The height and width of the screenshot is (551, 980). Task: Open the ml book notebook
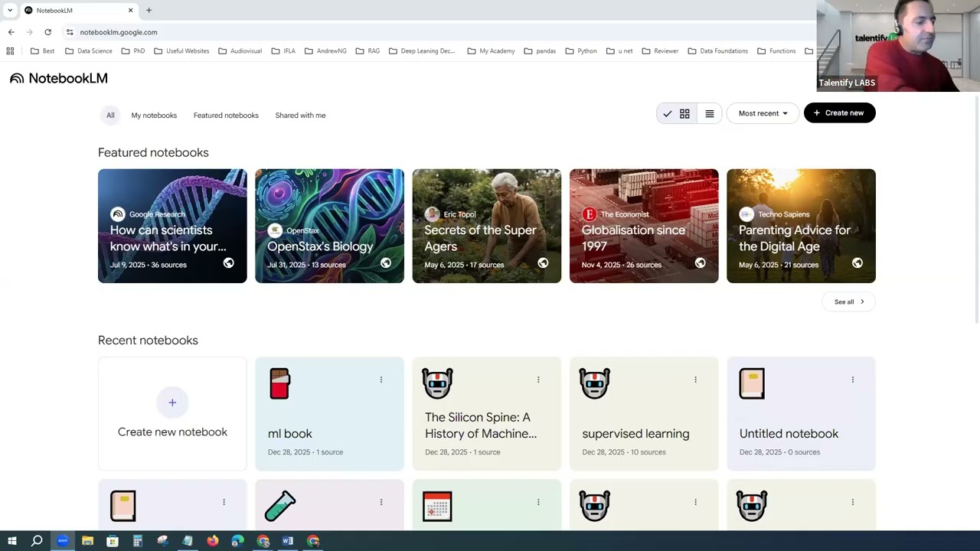[x=329, y=413]
